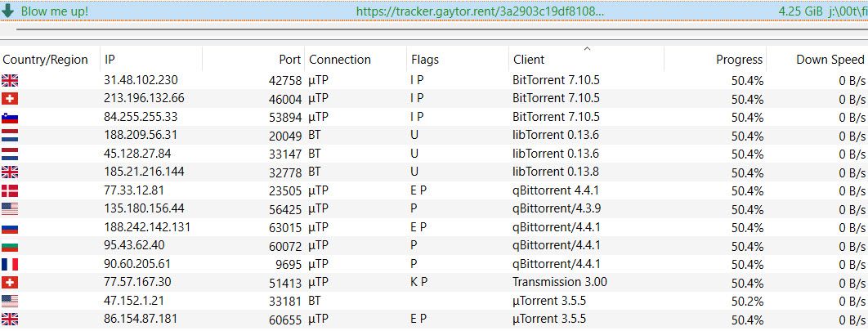Sort peers by Progress column header
Viewport: 868px width, 331px height.
click(739, 60)
